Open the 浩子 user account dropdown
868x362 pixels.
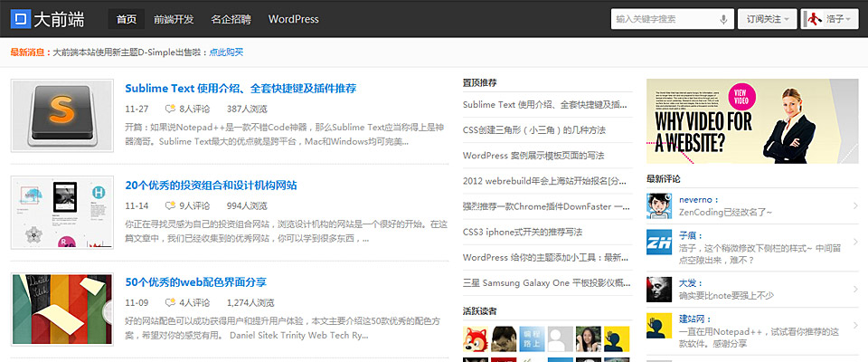point(829,19)
